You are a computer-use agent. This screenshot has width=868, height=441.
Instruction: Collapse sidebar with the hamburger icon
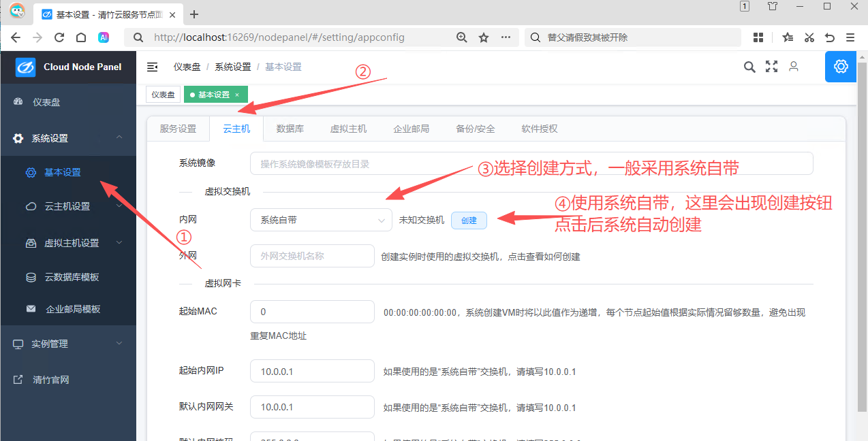[153, 67]
